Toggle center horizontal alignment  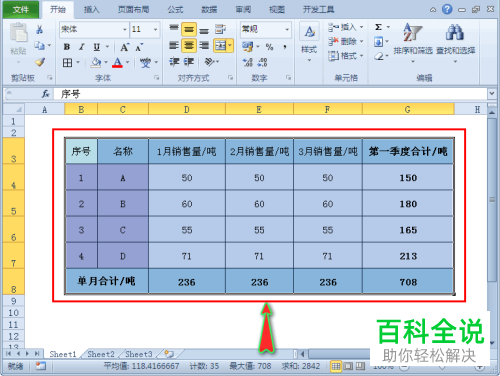[189, 45]
